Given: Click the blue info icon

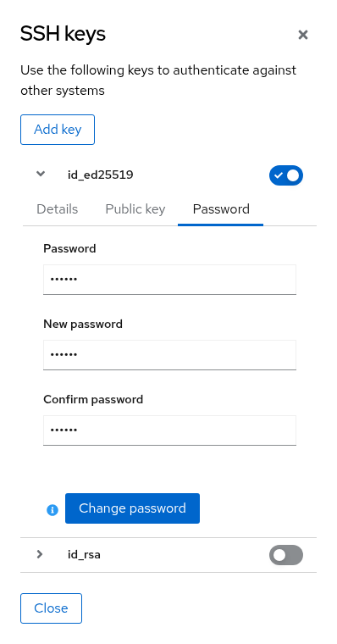Looking at the screenshot, I should pyautogui.click(x=52, y=510).
